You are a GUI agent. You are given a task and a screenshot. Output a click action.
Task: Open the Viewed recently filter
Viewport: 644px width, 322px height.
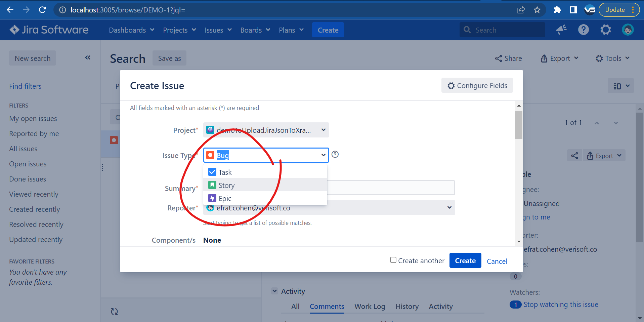34,194
